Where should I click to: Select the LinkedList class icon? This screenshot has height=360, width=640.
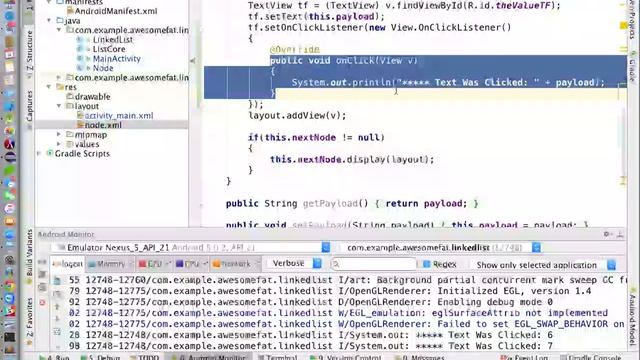[x=80, y=40]
